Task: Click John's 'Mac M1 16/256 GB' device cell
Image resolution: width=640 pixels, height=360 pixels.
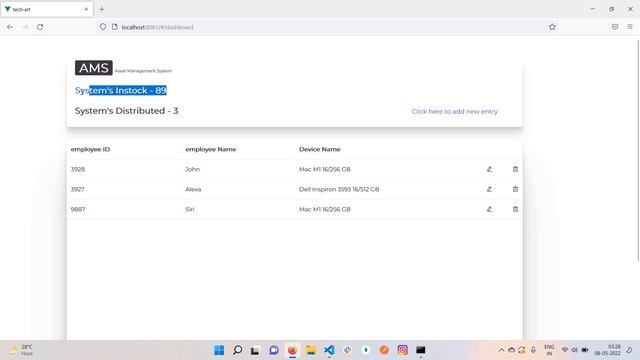Action: [x=324, y=169]
